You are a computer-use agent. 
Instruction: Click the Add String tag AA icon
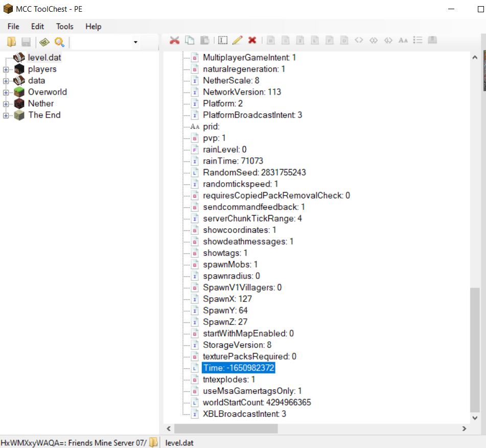403,40
